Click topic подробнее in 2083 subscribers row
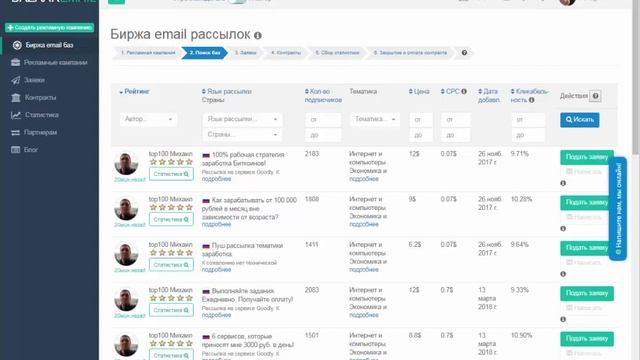 (x=364, y=315)
